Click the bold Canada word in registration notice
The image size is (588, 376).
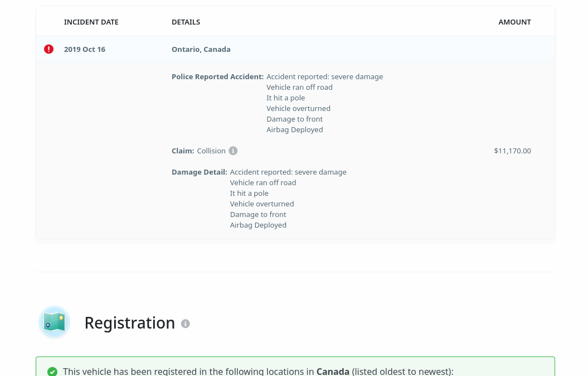point(333,372)
